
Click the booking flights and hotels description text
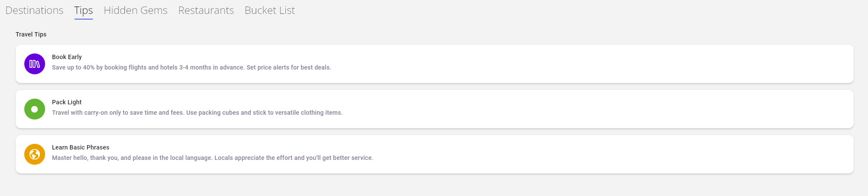tap(191, 67)
